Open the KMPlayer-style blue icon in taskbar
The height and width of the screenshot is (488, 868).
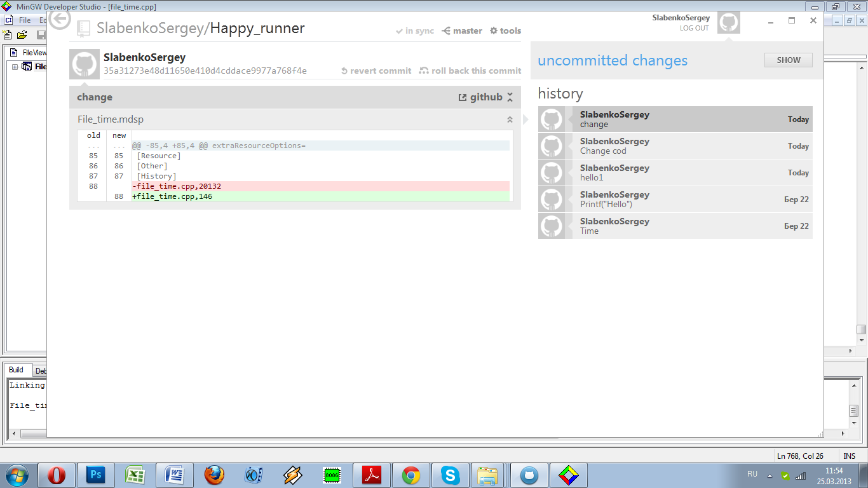click(x=254, y=475)
